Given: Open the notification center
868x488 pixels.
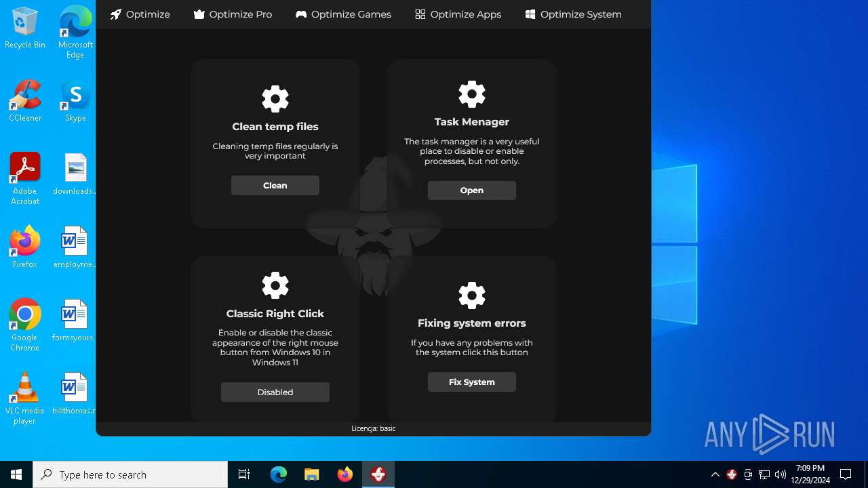Looking at the screenshot, I should point(846,474).
